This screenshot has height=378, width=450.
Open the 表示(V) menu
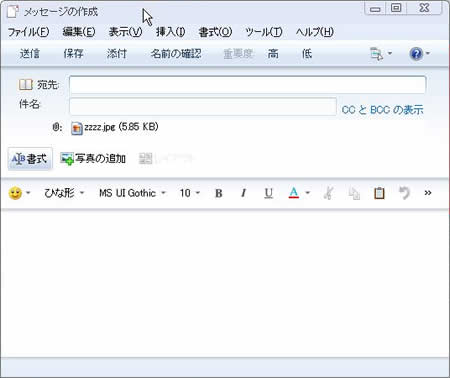point(125,32)
